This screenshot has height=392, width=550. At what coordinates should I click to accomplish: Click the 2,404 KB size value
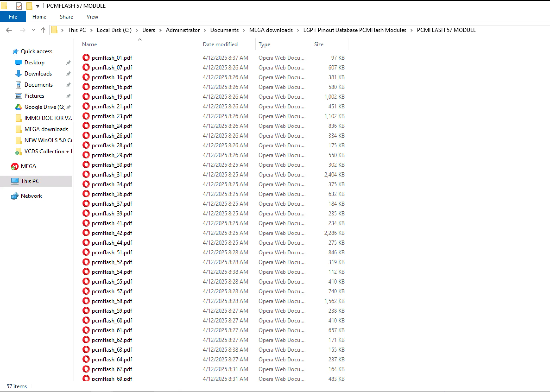click(x=334, y=174)
